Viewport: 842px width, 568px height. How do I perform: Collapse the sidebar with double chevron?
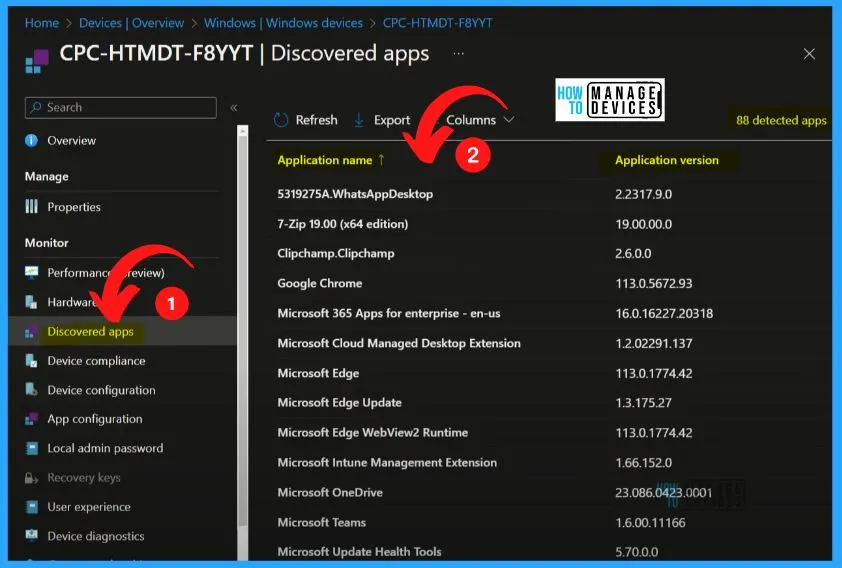234,107
